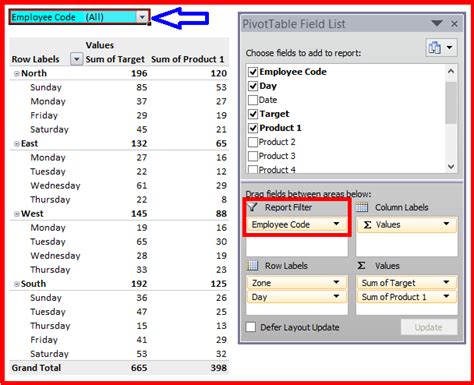The width and height of the screenshot is (474, 385).
Task: Check the Product 4 field checkbox
Action: 253,169
